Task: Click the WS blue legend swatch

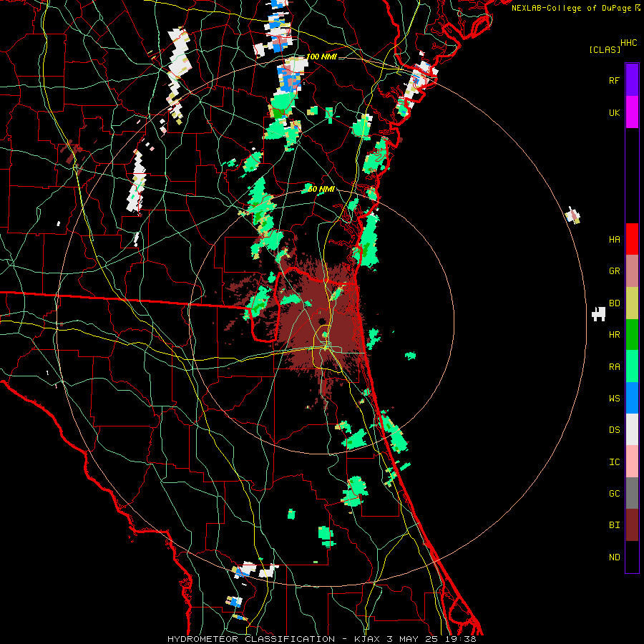Action: tap(632, 398)
